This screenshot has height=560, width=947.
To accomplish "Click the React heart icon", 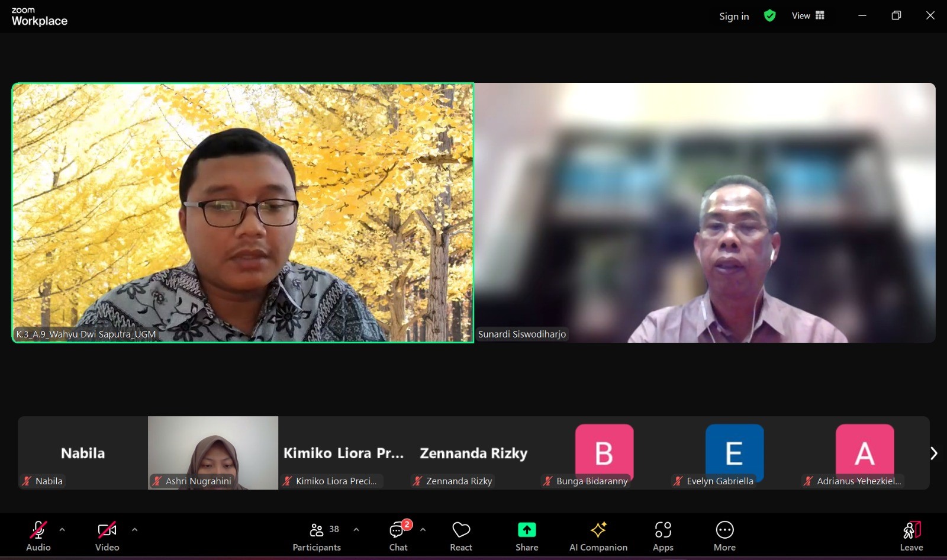I will 460,530.
